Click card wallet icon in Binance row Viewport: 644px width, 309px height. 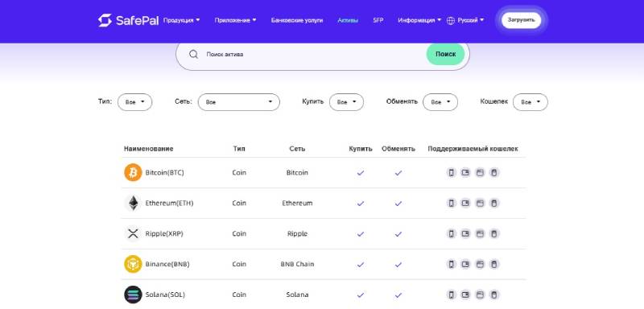pos(465,264)
